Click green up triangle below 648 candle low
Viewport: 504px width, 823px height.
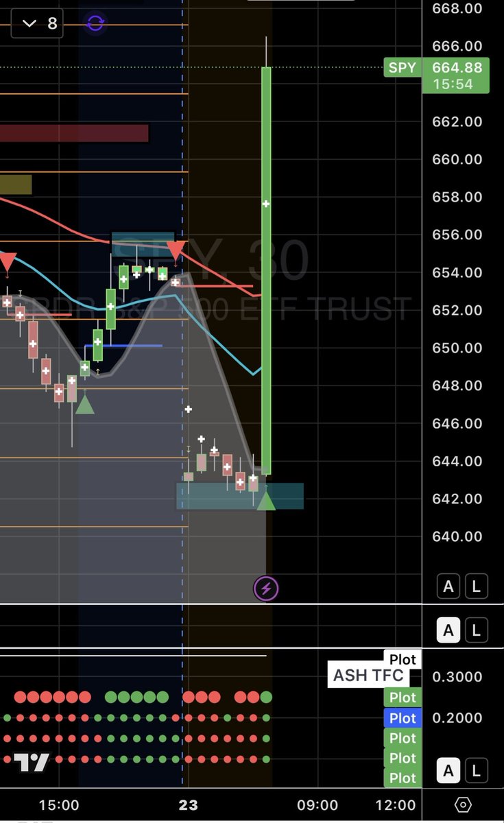coord(84,403)
